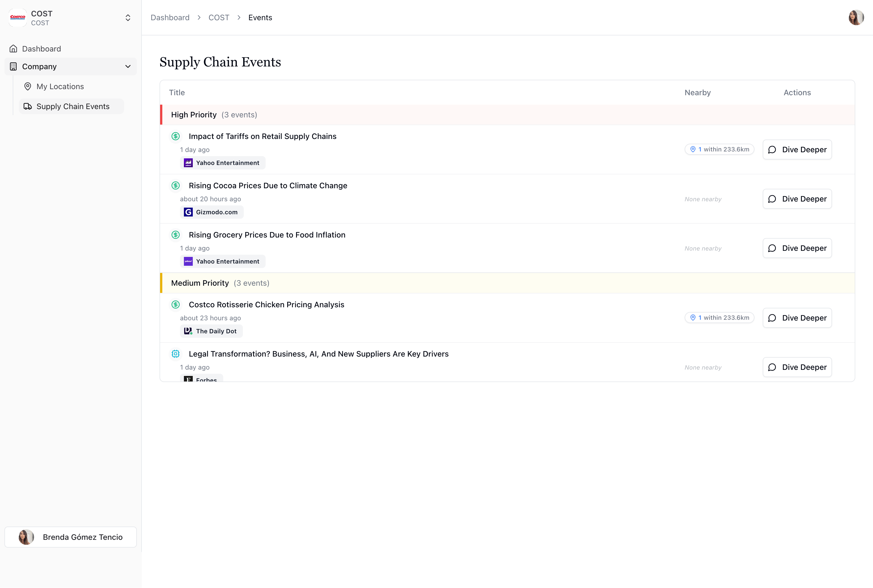This screenshot has height=588, width=873.
Task: Click the Supply Chain Events truck icon
Action: point(28,107)
